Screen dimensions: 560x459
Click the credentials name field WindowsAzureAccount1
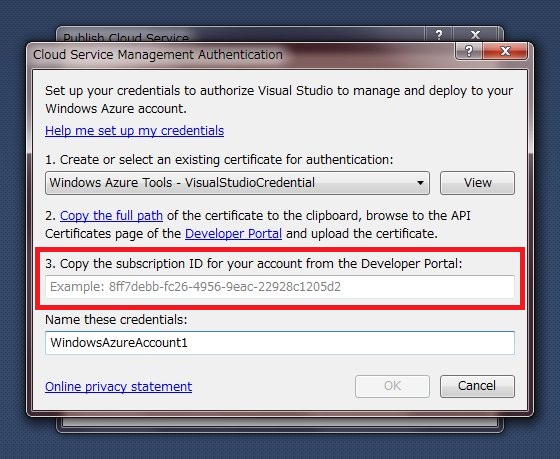pyautogui.click(x=280, y=343)
